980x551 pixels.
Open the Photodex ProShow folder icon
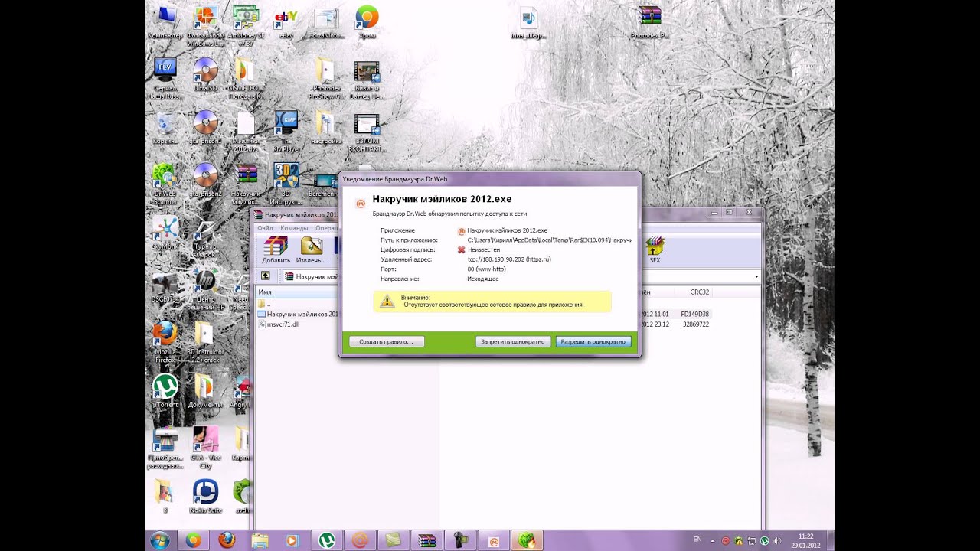(326, 79)
